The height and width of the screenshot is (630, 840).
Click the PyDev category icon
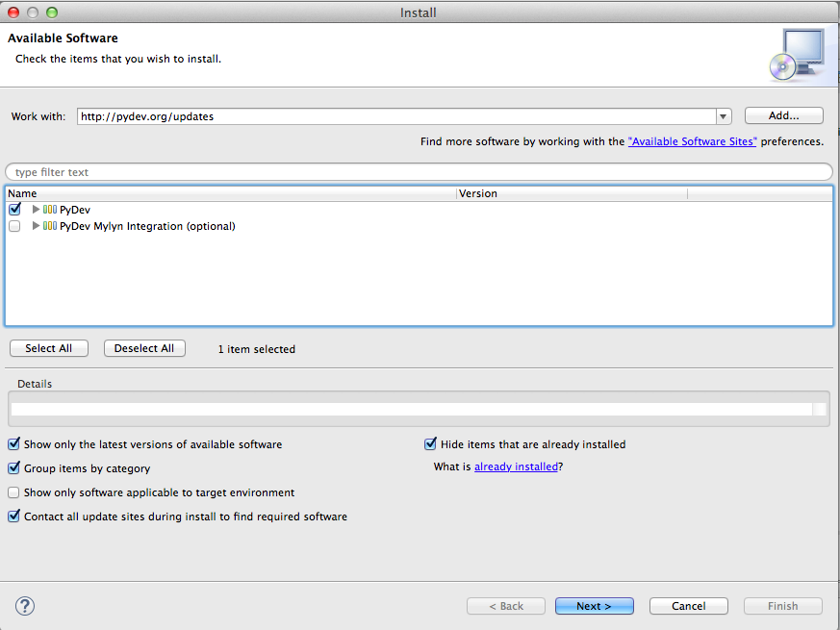point(49,209)
